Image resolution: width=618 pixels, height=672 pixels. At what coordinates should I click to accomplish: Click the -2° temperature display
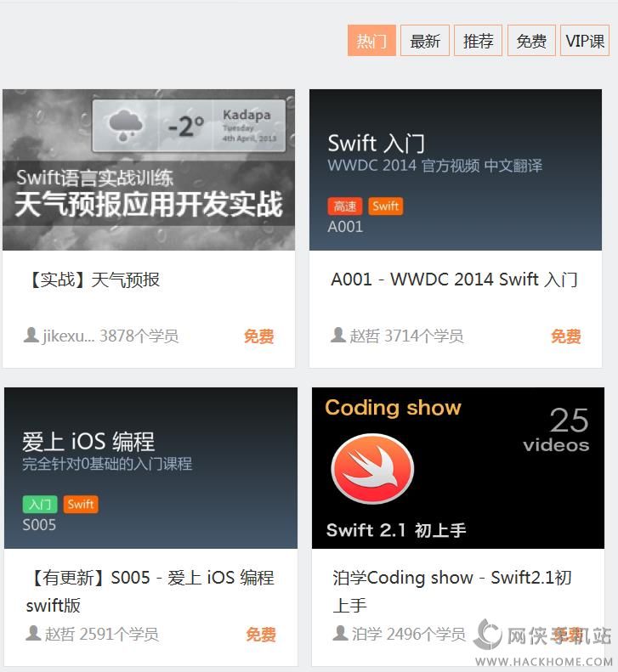click(x=185, y=127)
